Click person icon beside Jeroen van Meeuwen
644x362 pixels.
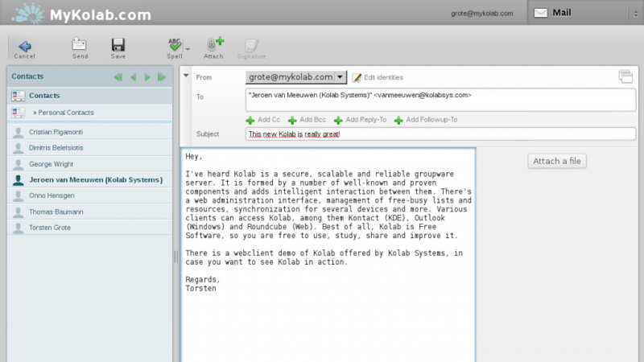coord(18,179)
